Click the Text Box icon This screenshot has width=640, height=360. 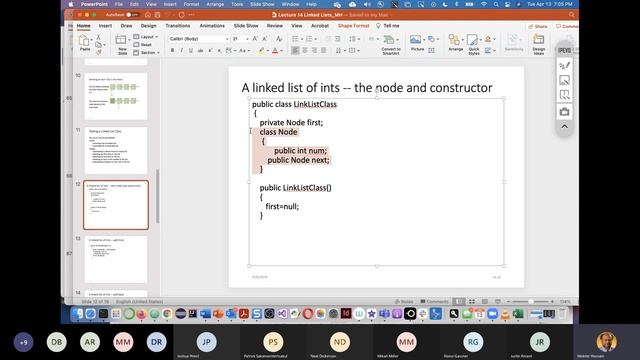pos(431,51)
